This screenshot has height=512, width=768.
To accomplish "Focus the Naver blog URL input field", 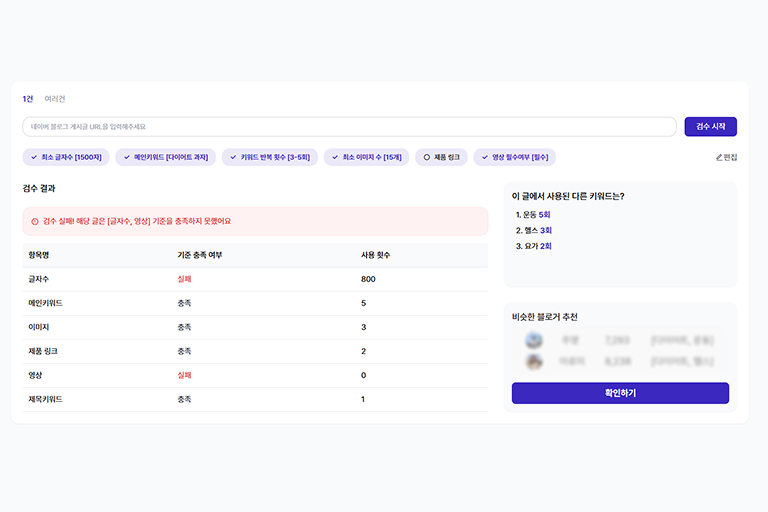I will point(349,126).
